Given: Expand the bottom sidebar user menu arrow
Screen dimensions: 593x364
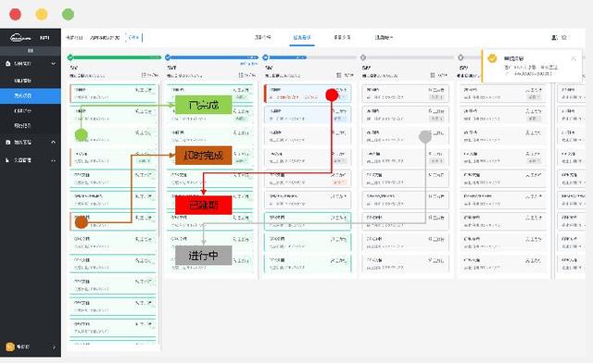Looking at the screenshot, I should (54, 347).
